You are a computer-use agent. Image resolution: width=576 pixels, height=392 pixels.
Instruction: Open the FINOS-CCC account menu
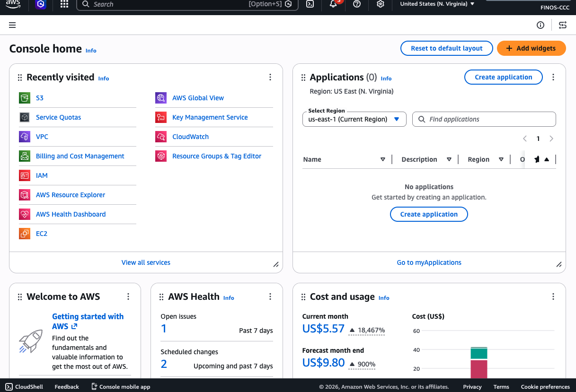pyautogui.click(x=555, y=8)
